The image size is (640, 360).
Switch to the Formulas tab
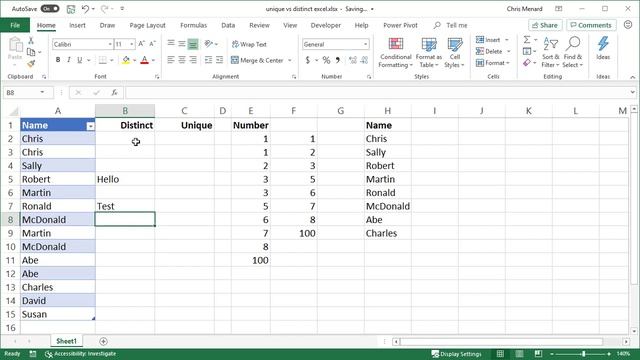tap(193, 25)
